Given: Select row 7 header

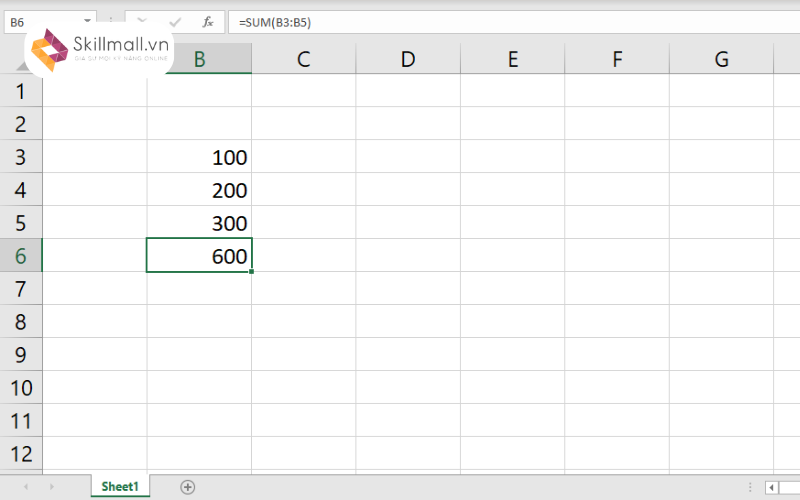Looking at the screenshot, I should click(21, 289).
